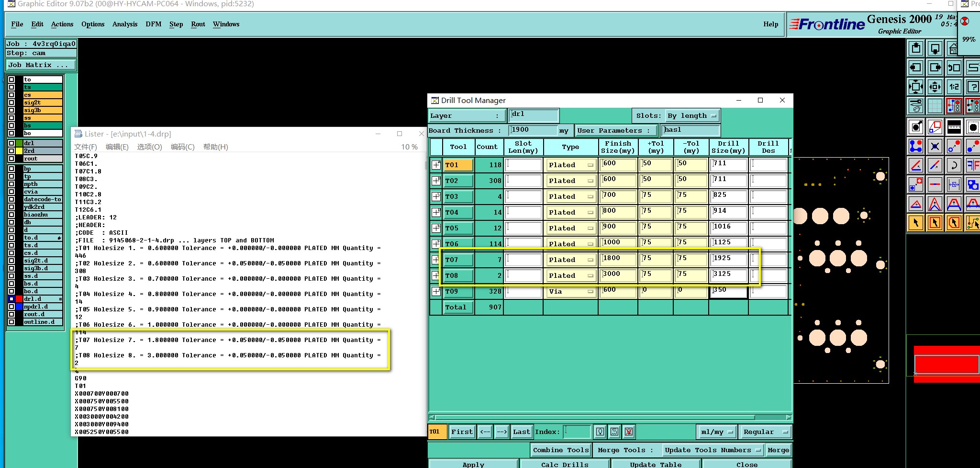Click the dimension arrows tool icon

[x=954, y=184]
